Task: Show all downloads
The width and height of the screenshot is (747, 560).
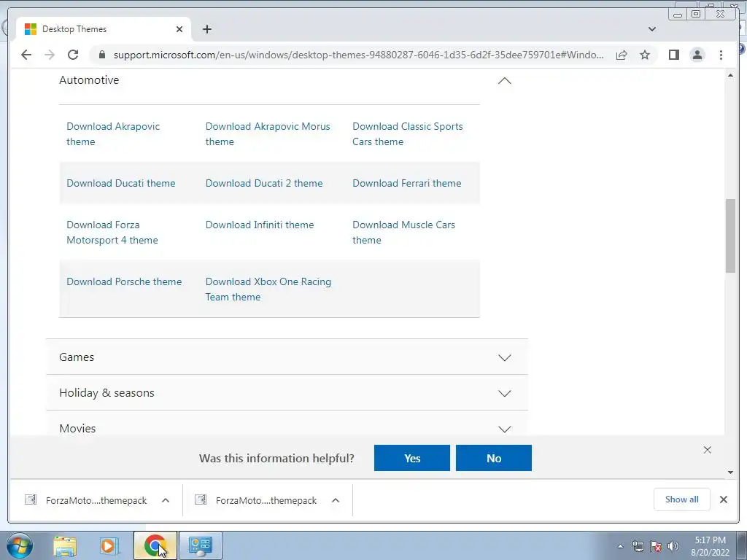Action: click(682, 499)
